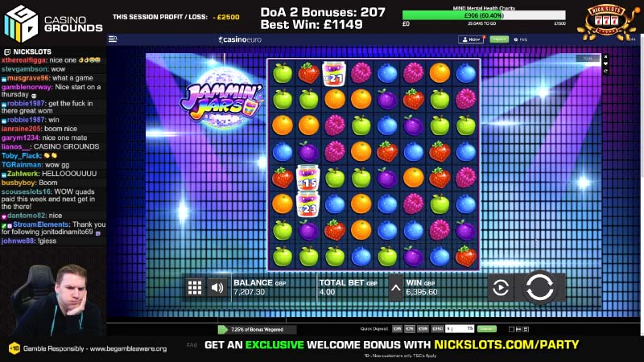
Task: Reload the game with the refresh icon
Action: [605, 71]
